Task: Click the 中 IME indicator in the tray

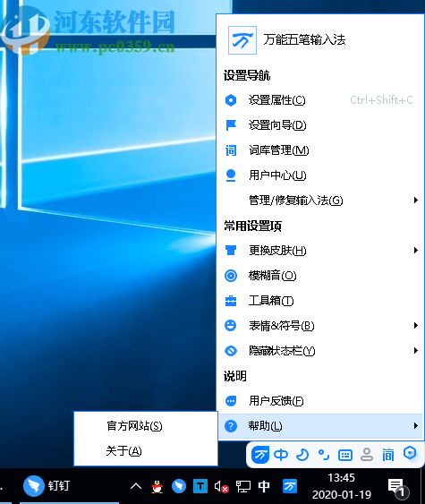Action: tap(264, 486)
